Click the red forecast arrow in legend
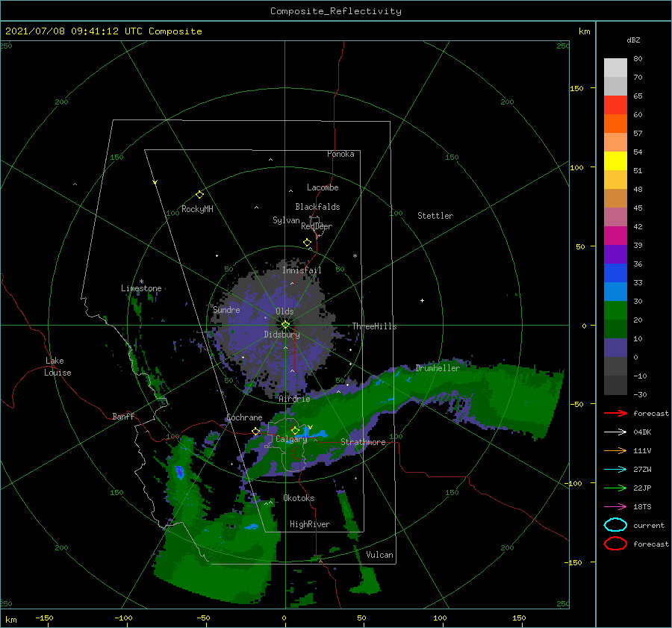Image resolution: width=672 pixels, height=628 pixels. pos(615,413)
